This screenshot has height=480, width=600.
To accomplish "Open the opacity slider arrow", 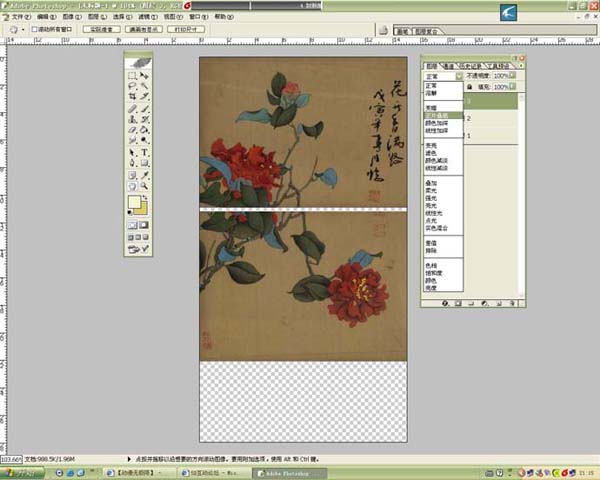I will tap(512, 75).
